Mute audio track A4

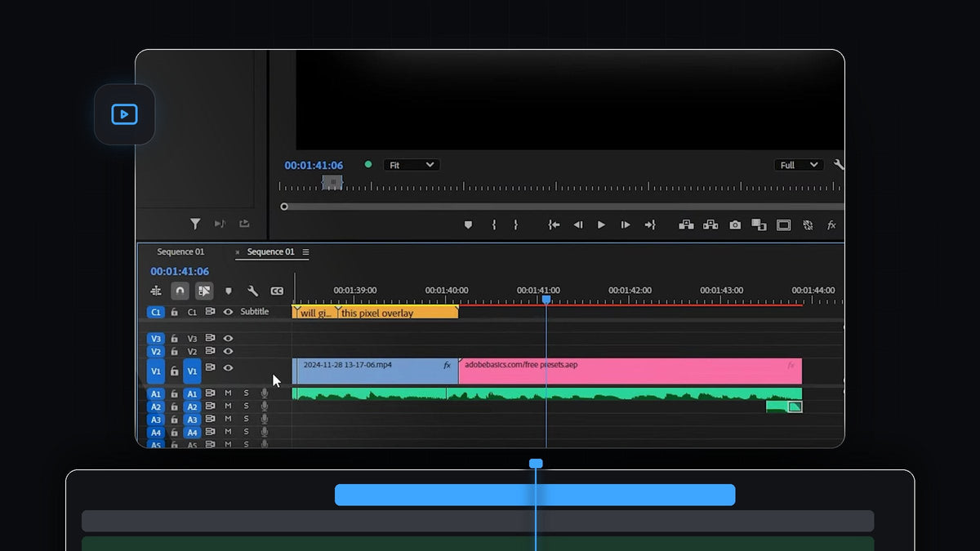(229, 433)
